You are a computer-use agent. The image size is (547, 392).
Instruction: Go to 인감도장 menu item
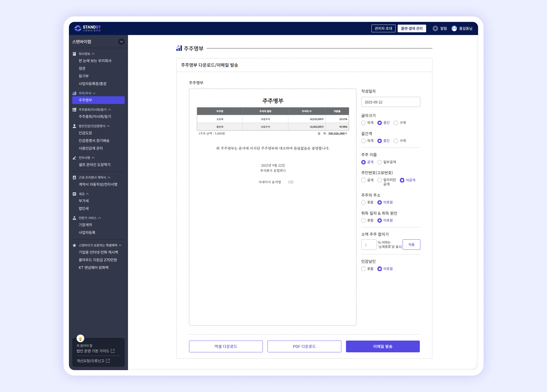[x=85, y=133]
